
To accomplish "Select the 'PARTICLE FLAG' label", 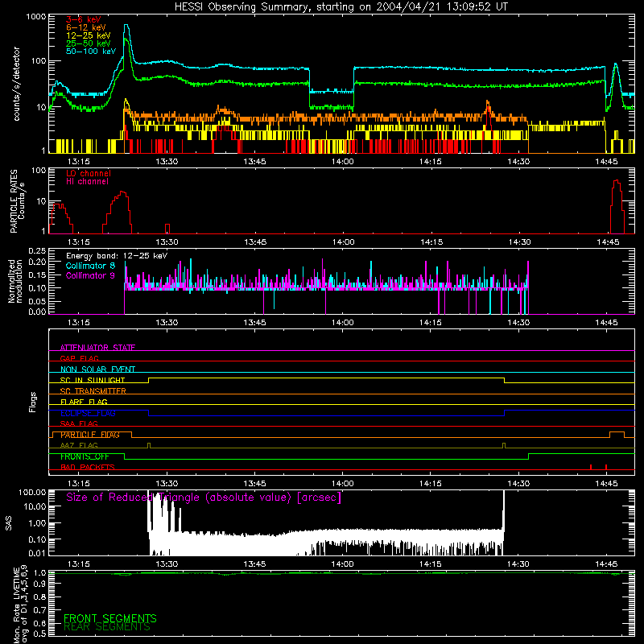I will pyautogui.click(x=90, y=435).
